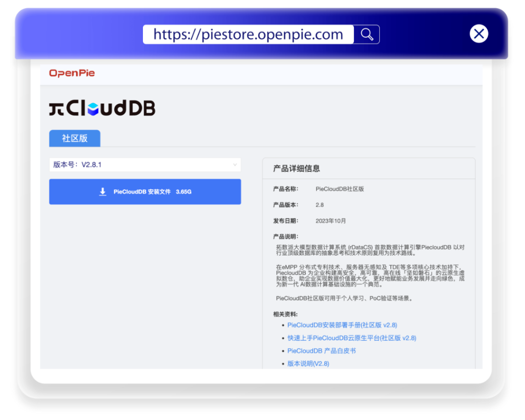Select the 社区版 tab

[75, 138]
